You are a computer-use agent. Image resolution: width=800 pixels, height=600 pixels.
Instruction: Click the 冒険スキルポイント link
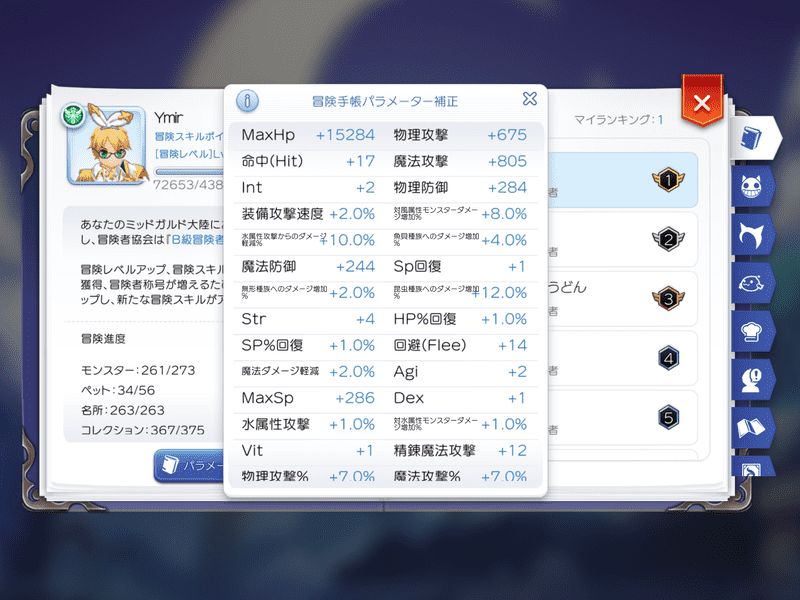(x=189, y=136)
